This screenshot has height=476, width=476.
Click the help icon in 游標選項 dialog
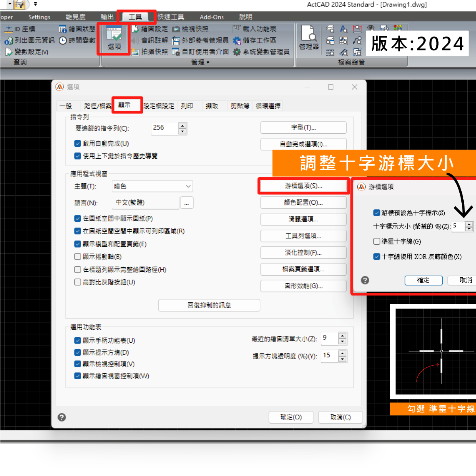(365, 280)
